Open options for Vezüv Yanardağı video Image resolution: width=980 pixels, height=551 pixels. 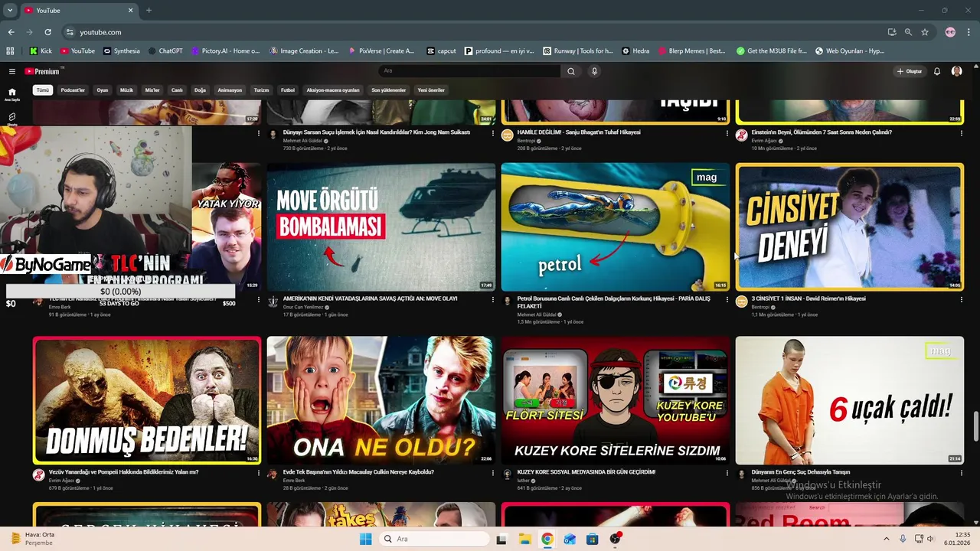(259, 473)
